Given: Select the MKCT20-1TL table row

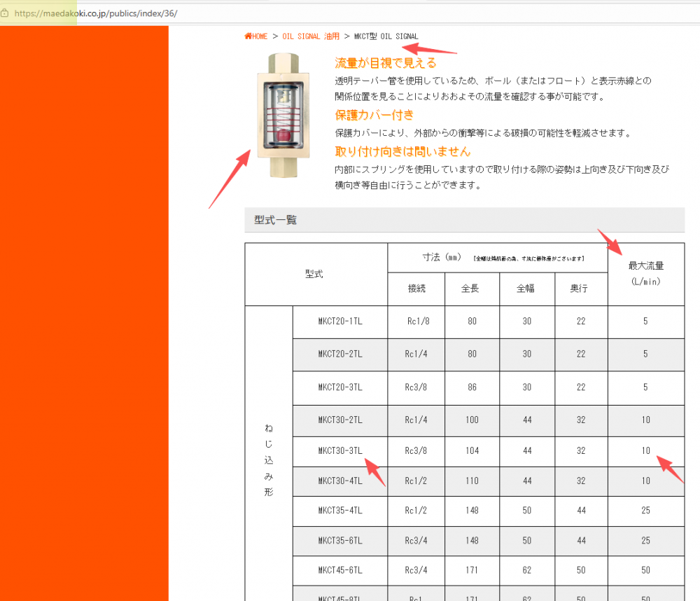Looking at the screenshot, I should (x=341, y=322).
